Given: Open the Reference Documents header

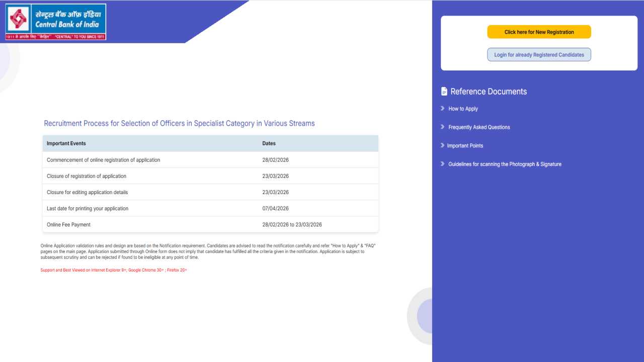Looking at the screenshot, I should pos(489,91).
